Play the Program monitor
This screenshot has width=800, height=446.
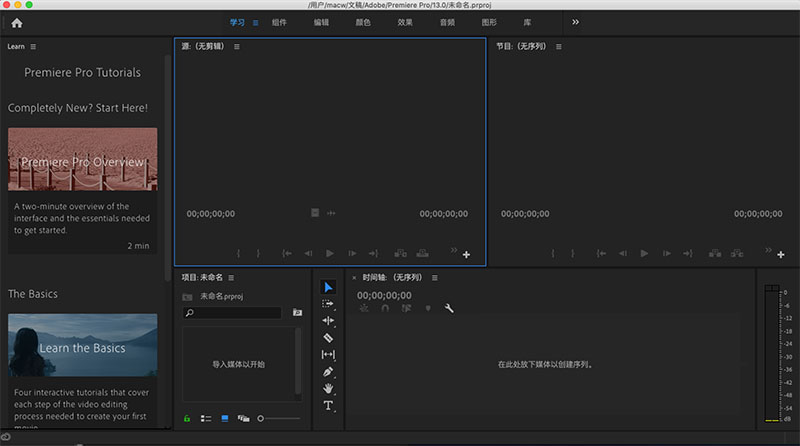coord(644,253)
